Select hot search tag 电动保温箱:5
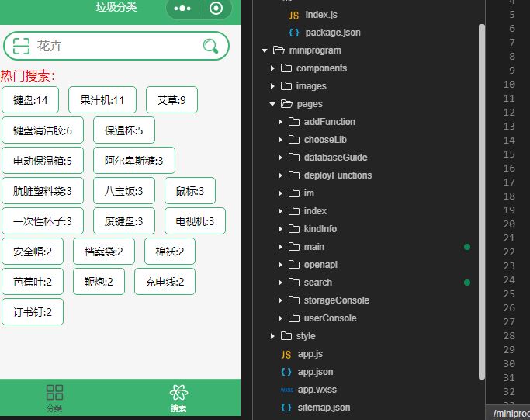The image size is (530, 420). click(x=43, y=161)
